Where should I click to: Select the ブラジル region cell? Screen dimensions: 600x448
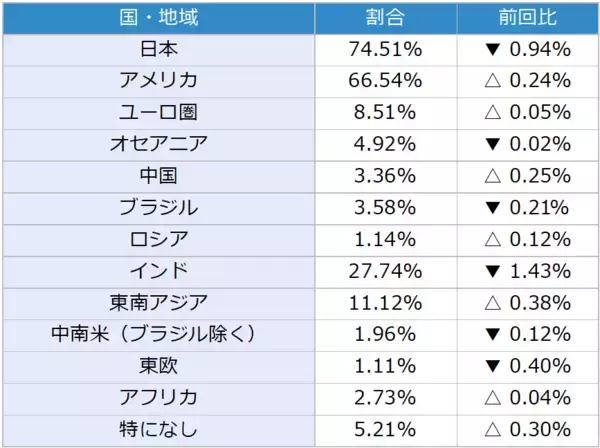[x=158, y=208]
